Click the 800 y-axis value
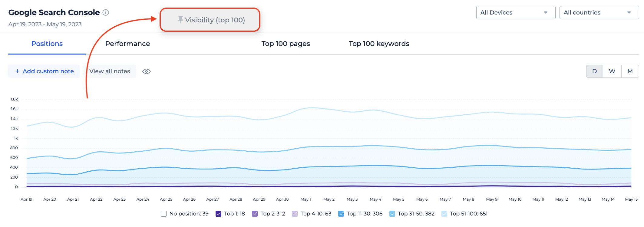 coord(14,148)
